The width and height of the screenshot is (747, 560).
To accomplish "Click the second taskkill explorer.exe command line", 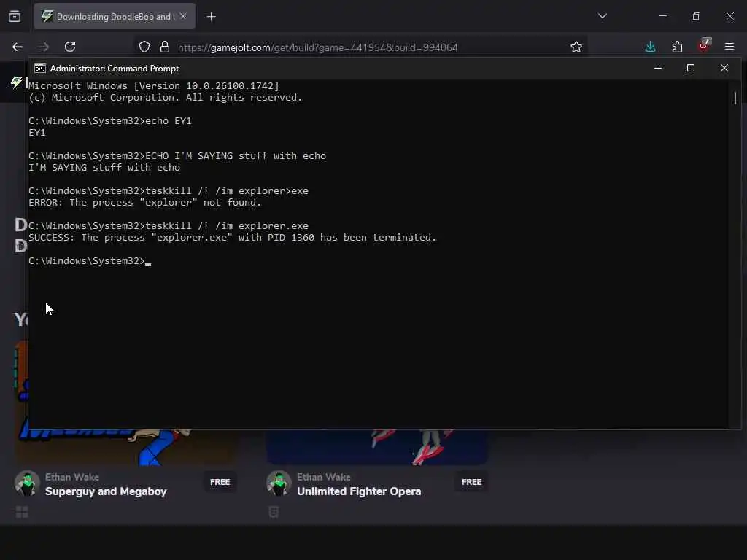I will tap(169, 226).
